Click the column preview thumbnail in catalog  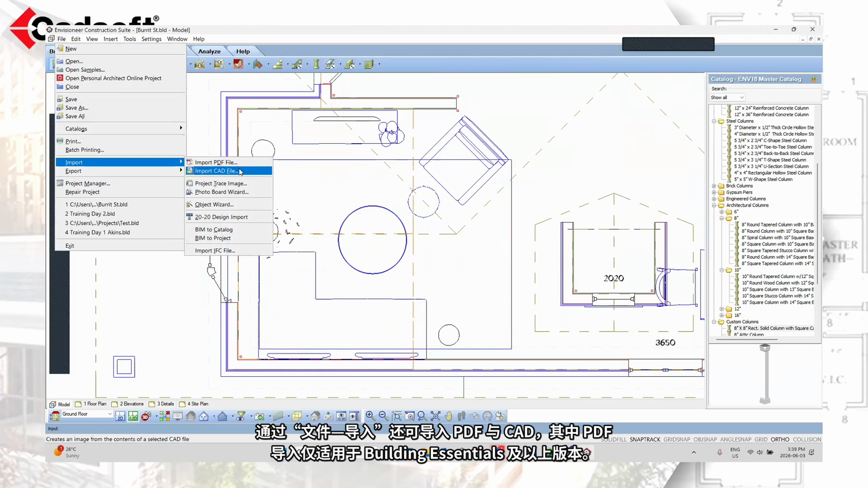coord(765,374)
